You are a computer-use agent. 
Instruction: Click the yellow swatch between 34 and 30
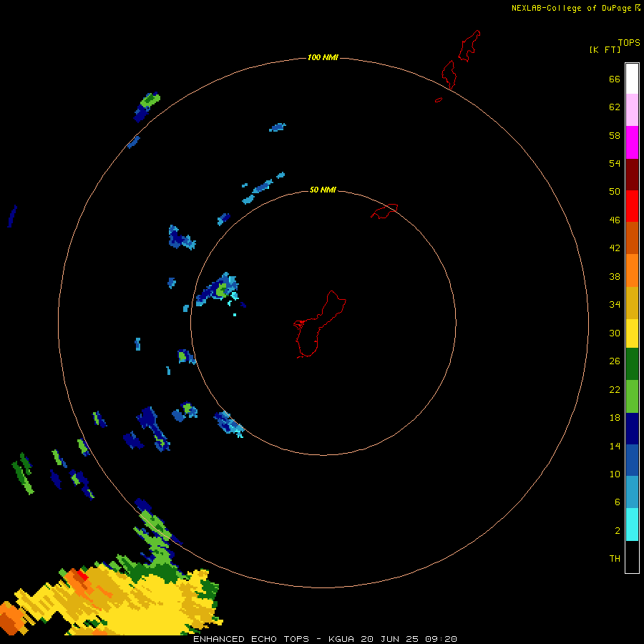(x=632, y=333)
